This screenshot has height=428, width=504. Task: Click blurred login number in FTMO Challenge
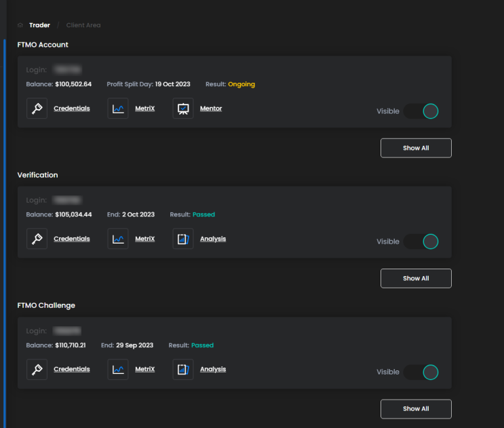[x=67, y=331]
